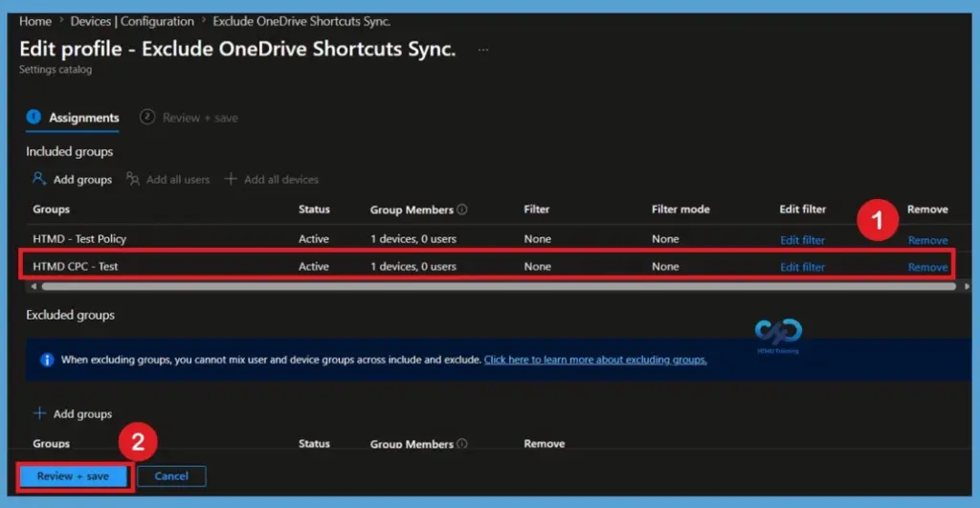Click Edit filter for HTMD - Test Policy

803,240
